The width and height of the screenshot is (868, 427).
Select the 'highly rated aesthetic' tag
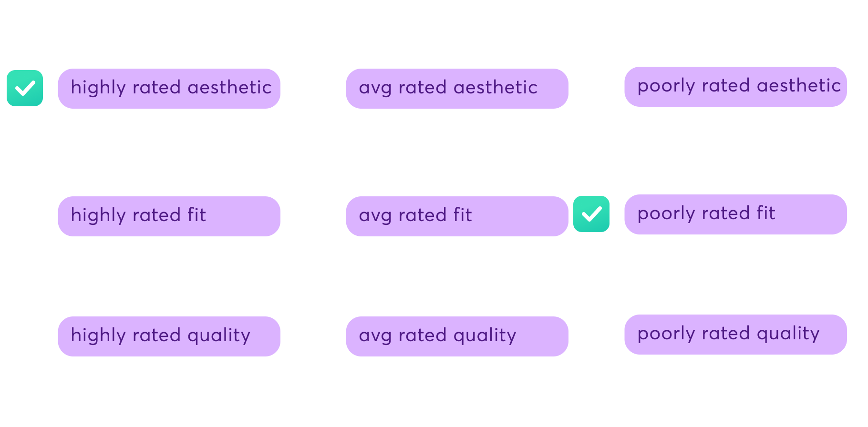click(x=169, y=89)
